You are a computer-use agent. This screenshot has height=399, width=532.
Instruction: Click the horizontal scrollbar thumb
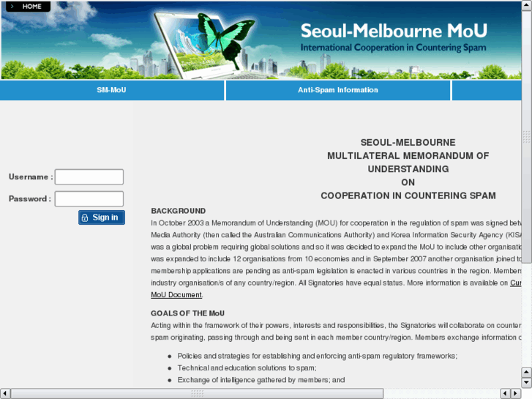(197, 394)
